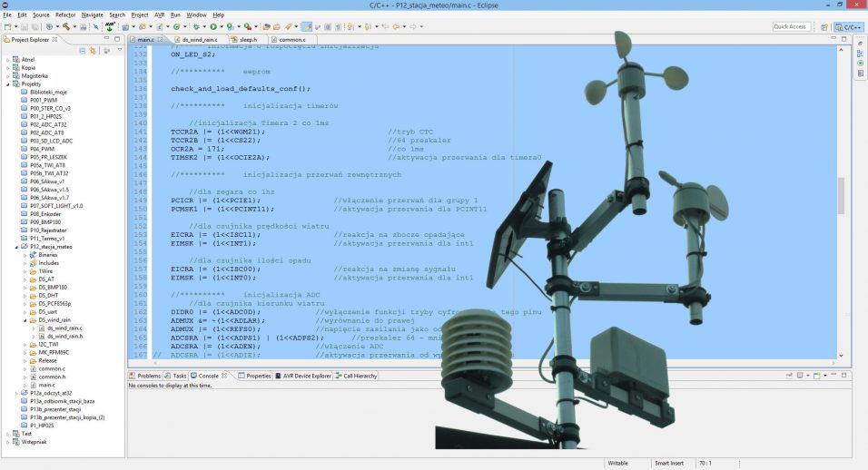
Task: Expand the P12a_odczyt_at32 project
Action: (x=18, y=393)
